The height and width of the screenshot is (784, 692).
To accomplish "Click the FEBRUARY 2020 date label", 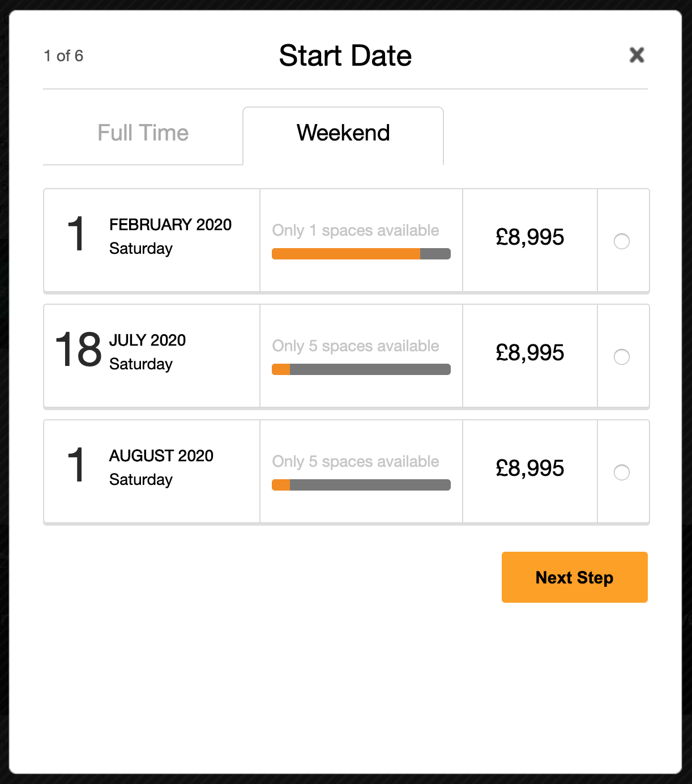I will [x=170, y=225].
